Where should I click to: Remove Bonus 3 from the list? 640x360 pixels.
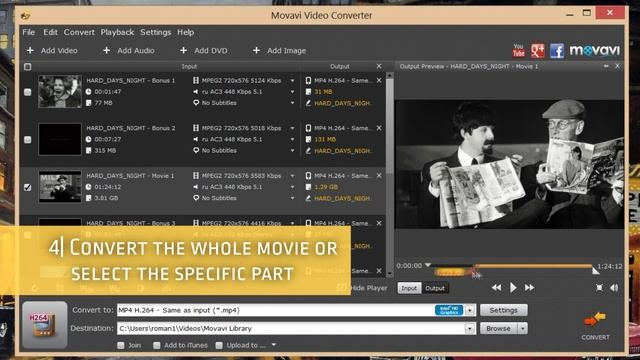379,223
